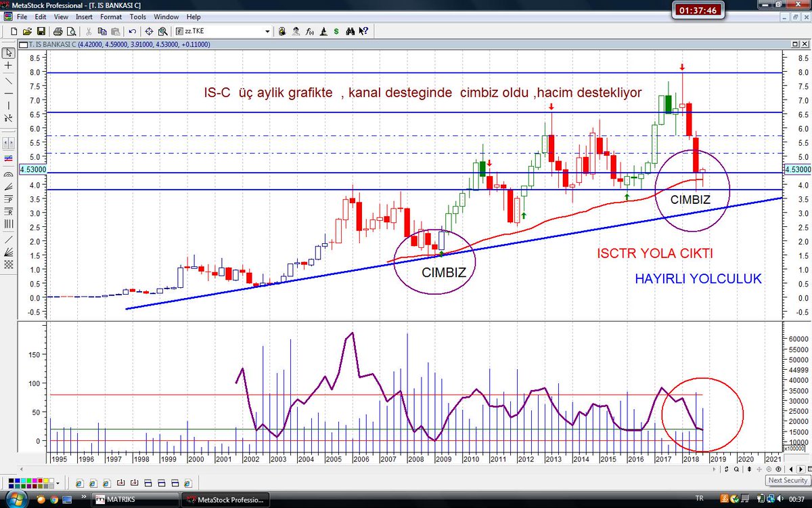
Task: Expand the color palette dropdown arrow
Action: (58, 484)
